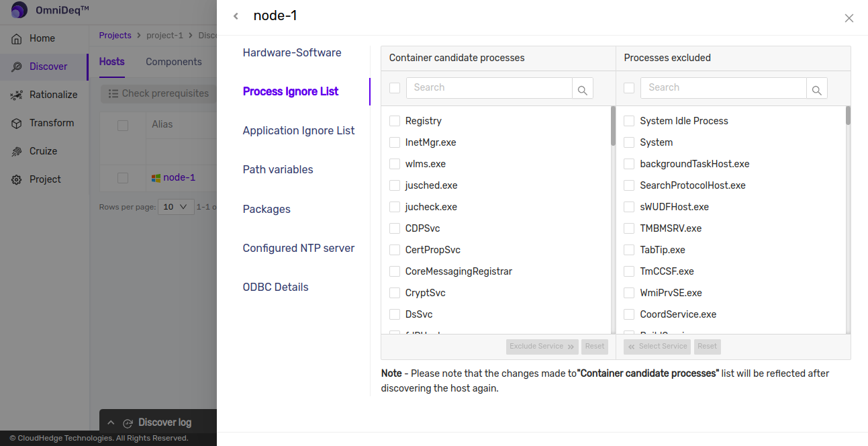This screenshot has width=868, height=446.
Task: Open the Configured NTP server section
Action: [x=299, y=248]
